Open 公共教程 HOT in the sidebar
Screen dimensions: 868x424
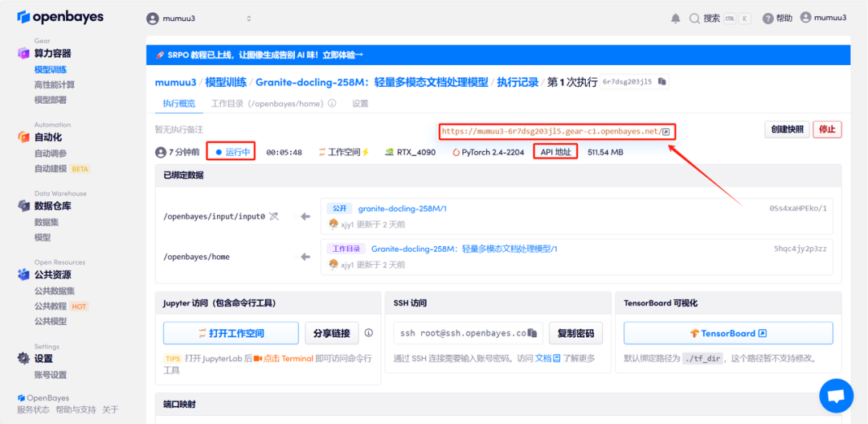tap(61, 306)
